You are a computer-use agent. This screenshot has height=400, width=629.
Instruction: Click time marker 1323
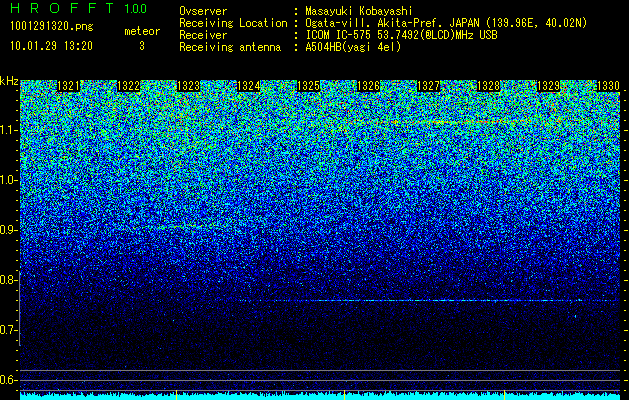click(189, 86)
